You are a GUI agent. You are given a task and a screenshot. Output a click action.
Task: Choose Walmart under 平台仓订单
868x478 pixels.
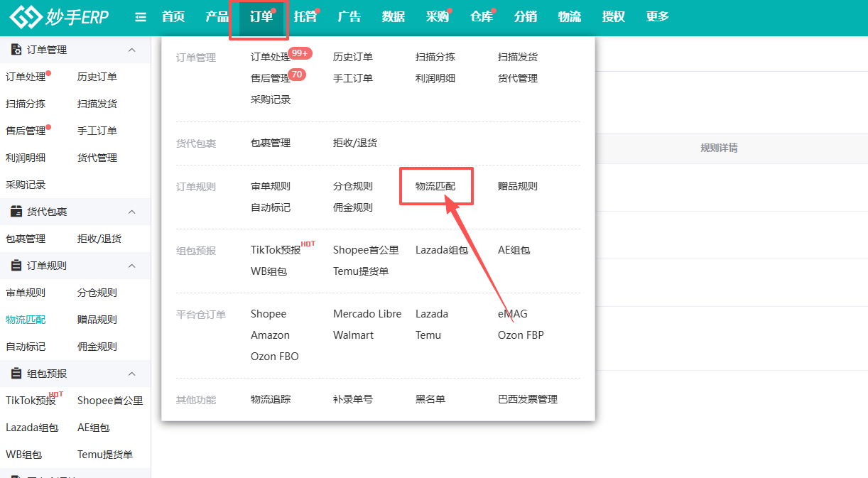pos(353,335)
